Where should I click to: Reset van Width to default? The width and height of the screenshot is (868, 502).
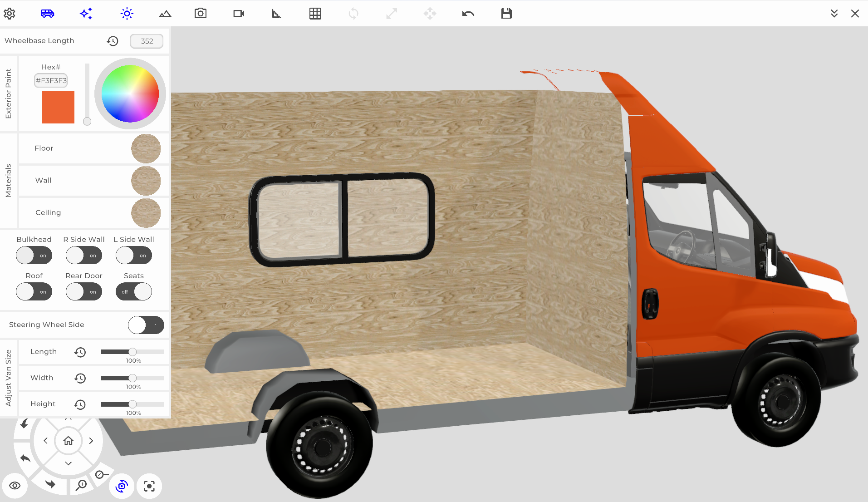click(x=80, y=378)
